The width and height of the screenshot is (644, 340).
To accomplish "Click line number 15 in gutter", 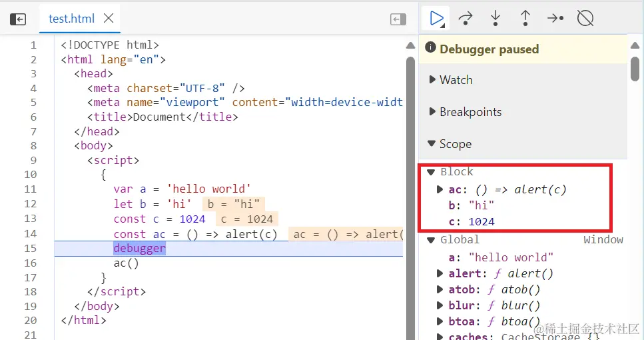I will (31, 248).
